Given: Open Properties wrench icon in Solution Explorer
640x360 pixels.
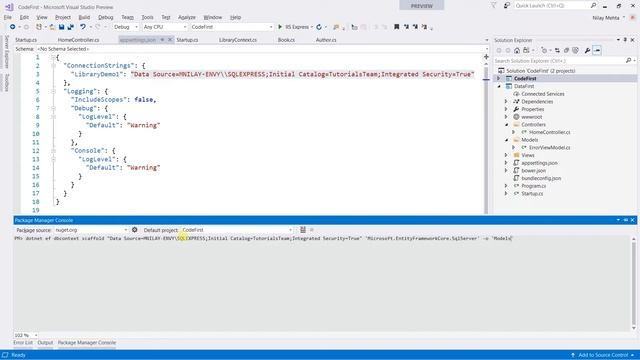Looking at the screenshot, I should [x=587, y=50].
